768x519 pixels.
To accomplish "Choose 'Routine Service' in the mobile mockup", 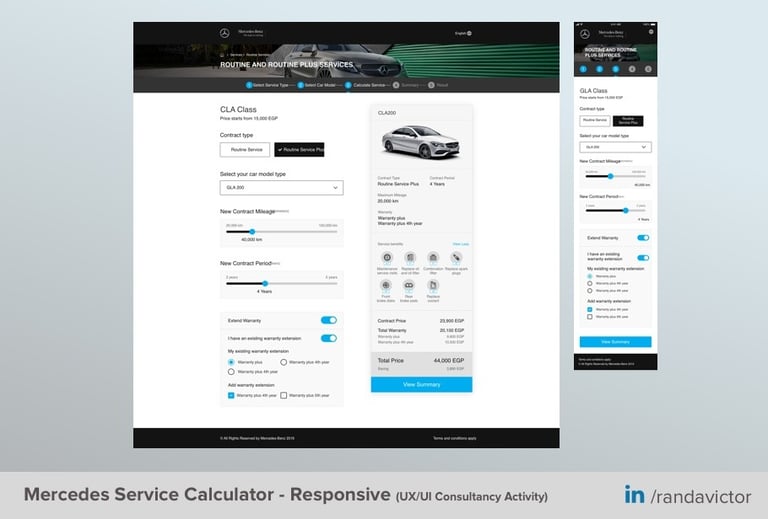I will point(595,120).
